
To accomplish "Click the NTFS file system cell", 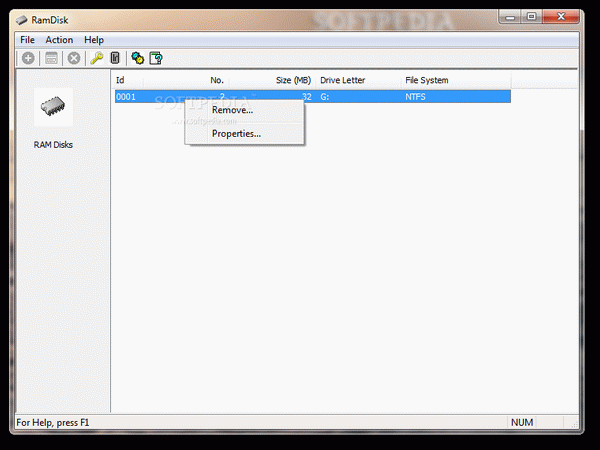I will click(x=415, y=97).
